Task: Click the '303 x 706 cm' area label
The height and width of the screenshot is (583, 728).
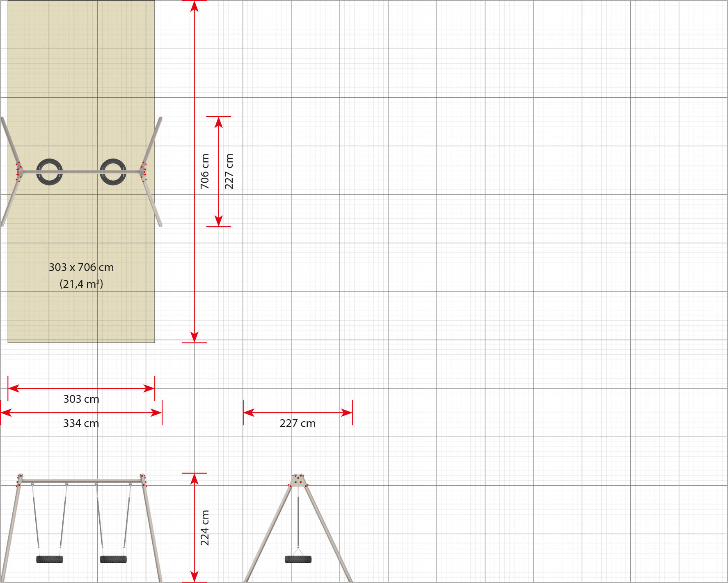Action: (x=81, y=267)
